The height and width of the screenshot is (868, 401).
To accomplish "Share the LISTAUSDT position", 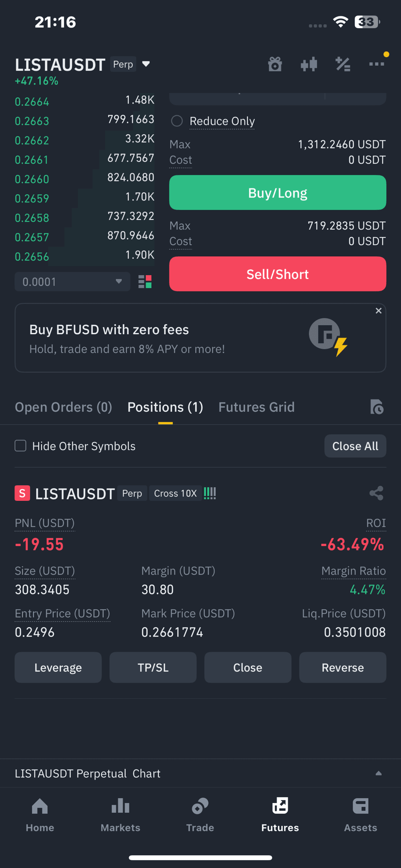I will (x=376, y=493).
